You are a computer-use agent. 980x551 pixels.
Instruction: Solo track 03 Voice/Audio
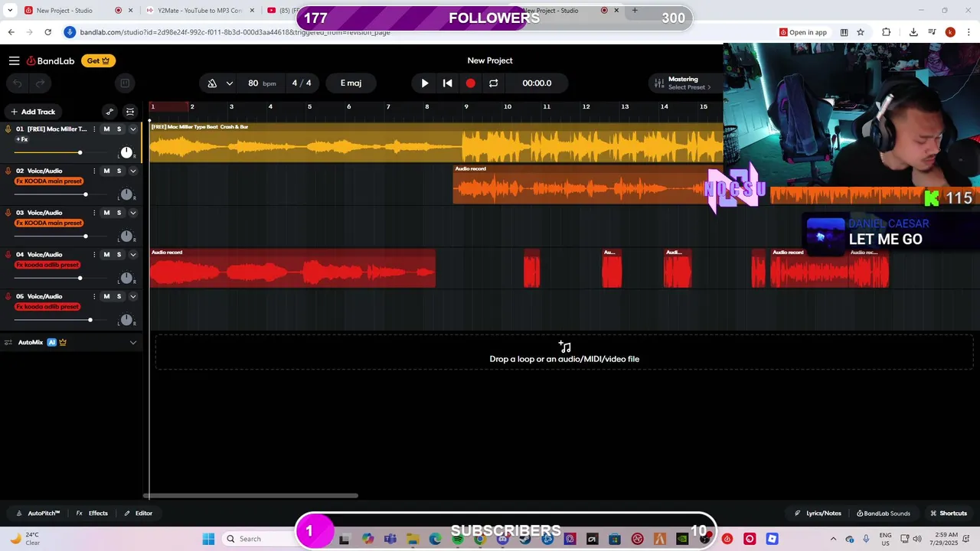pos(119,213)
